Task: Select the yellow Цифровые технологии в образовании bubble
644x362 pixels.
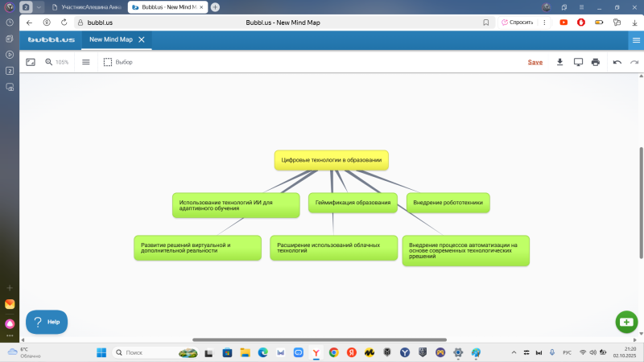Action: [x=331, y=160]
